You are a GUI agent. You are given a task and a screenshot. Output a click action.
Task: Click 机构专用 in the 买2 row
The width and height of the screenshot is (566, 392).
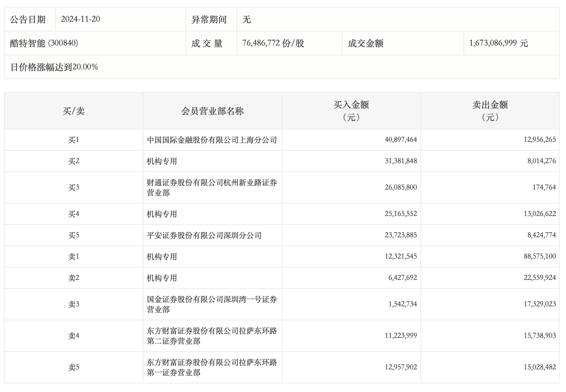click(162, 161)
